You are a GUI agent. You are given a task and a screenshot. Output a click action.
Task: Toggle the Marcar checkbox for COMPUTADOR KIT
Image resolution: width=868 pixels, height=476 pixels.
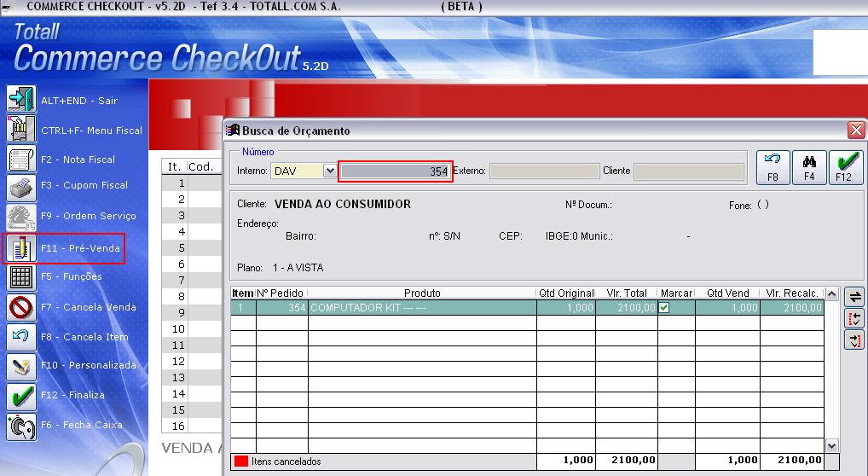click(664, 307)
